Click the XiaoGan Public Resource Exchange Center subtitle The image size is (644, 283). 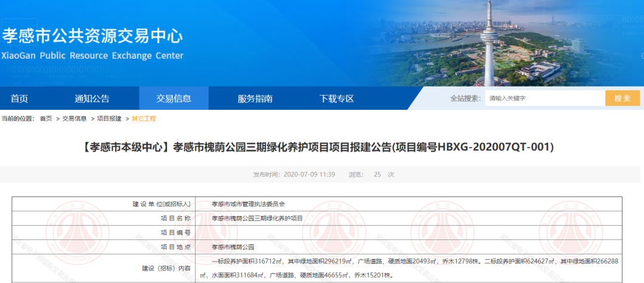(92, 56)
